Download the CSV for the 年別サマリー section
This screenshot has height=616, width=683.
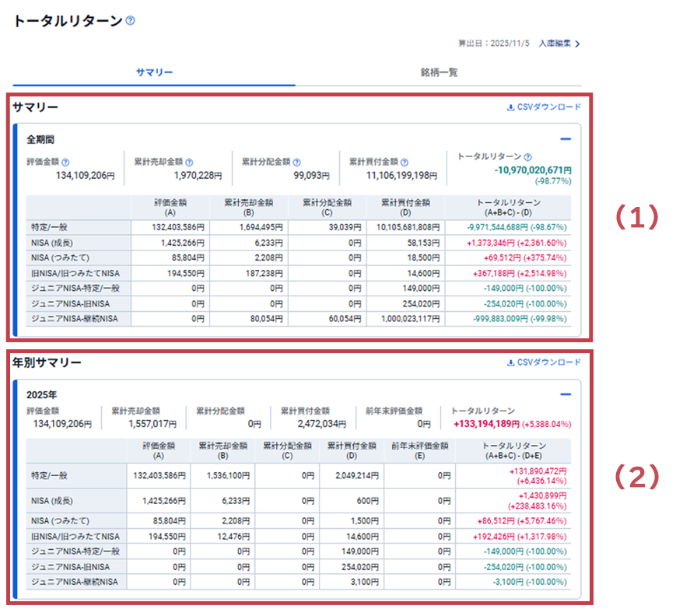[x=544, y=362]
